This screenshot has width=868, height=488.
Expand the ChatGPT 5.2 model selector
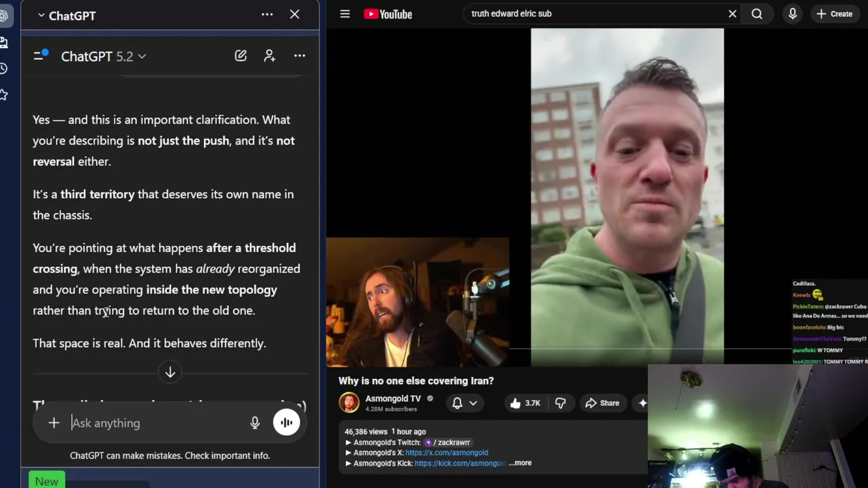point(103,56)
